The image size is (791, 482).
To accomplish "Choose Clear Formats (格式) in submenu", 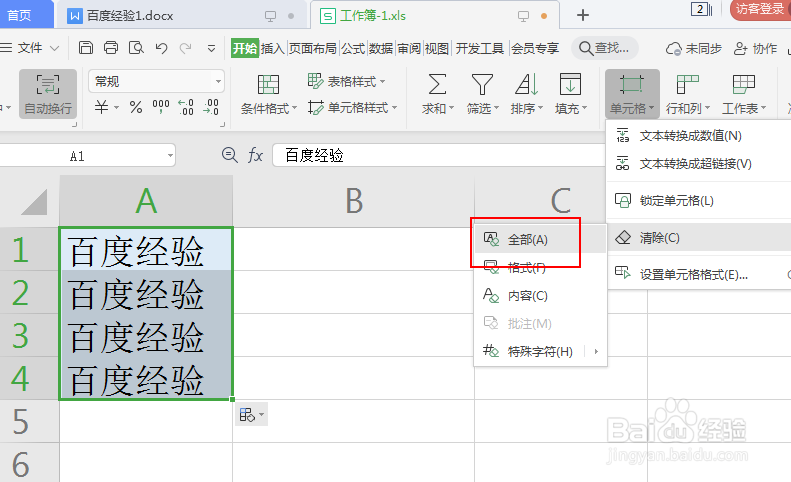I will tap(540, 267).
